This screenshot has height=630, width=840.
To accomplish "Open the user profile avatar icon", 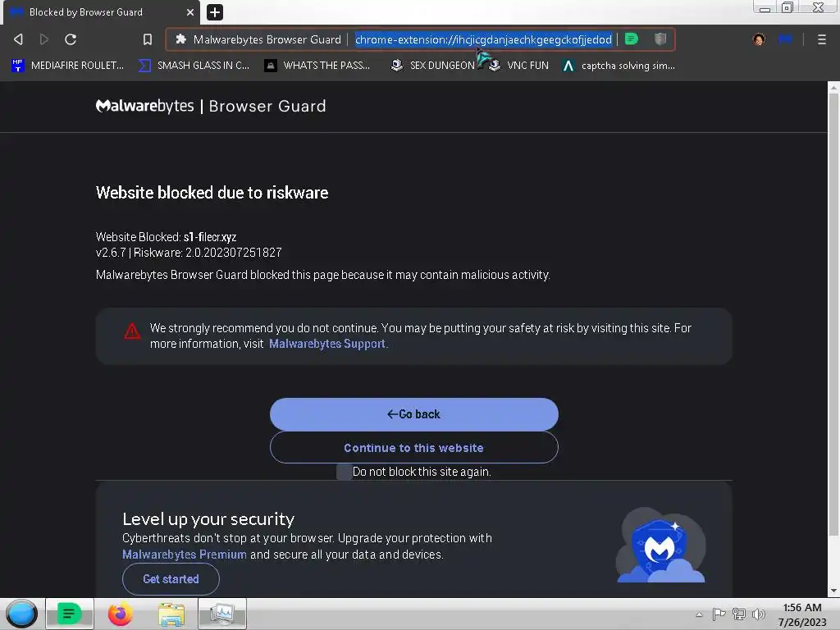I will click(x=759, y=39).
